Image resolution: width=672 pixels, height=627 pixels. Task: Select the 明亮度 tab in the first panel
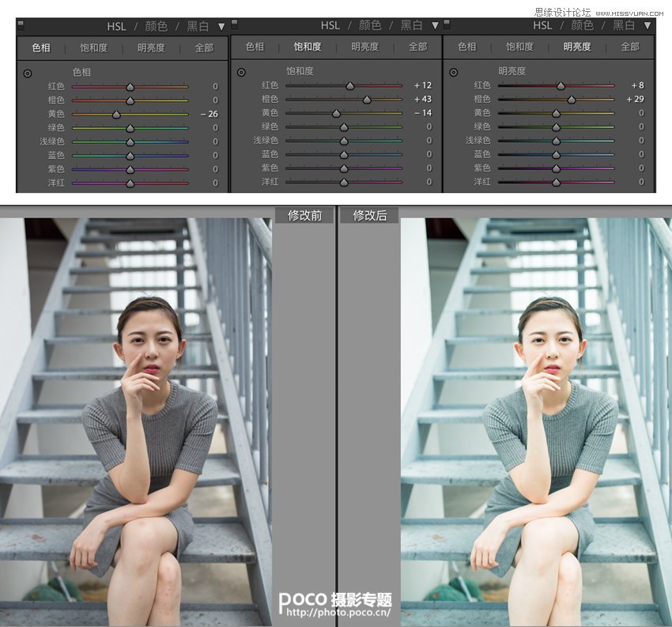(x=151, y=47)
